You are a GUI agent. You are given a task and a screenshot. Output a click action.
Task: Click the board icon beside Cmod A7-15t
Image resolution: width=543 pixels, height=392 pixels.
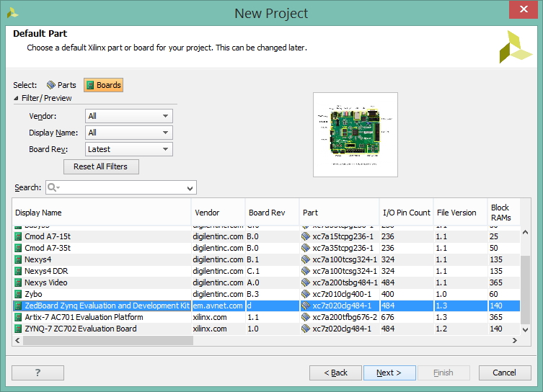[x=18, y=236]
